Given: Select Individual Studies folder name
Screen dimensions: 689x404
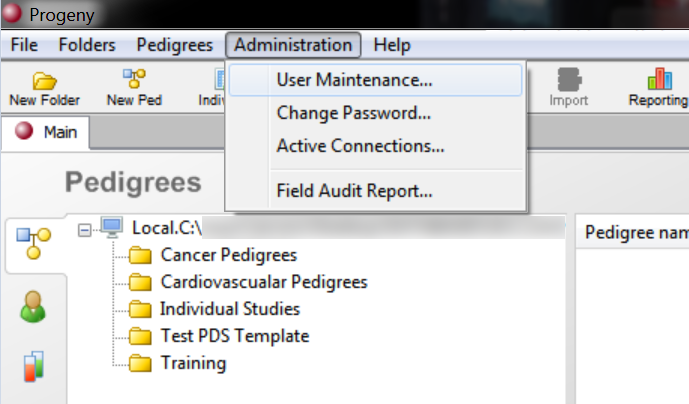Looking at the screenshot, I should pyautogui.click(x=230, y=309).
